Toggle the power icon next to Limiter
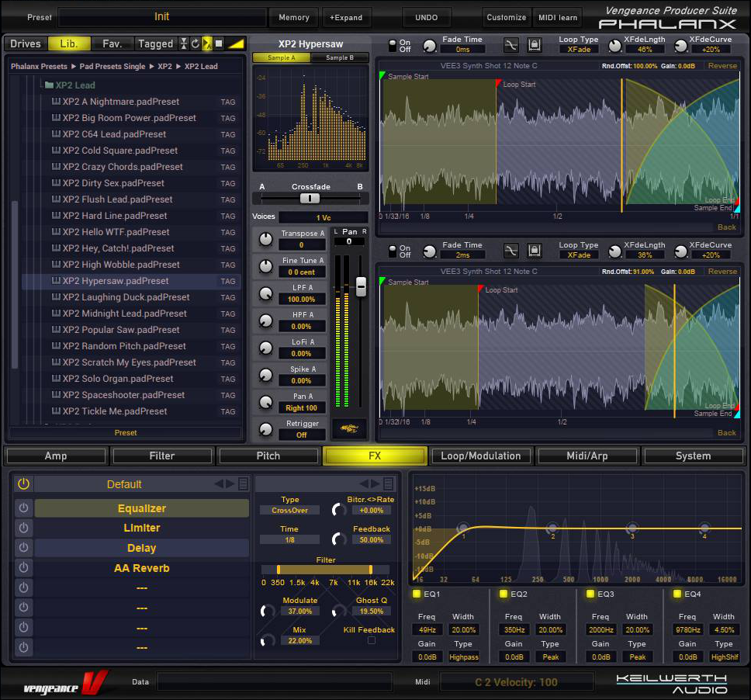The width and height of the screenshot is (751, 700). tap(24, 528)
